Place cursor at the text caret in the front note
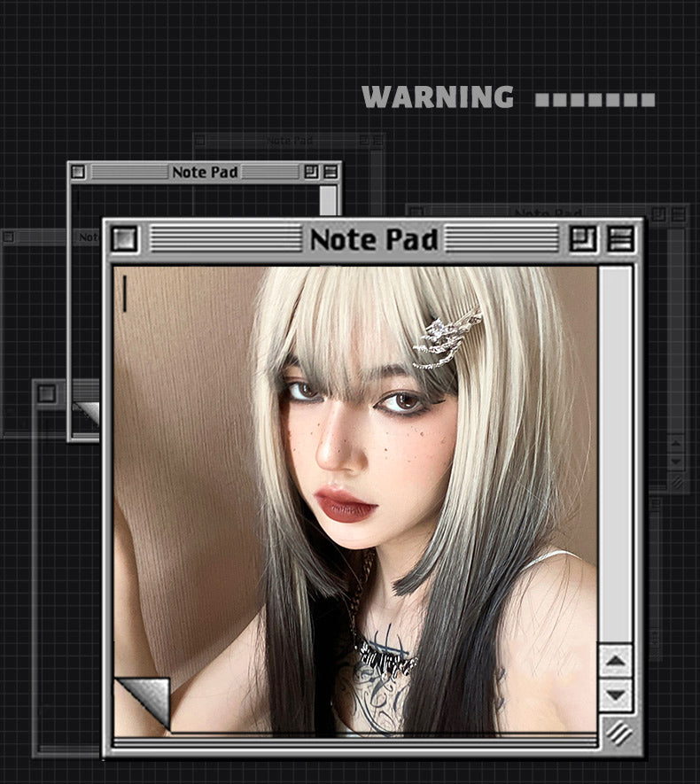700x784 pixels. pos(125,293)
